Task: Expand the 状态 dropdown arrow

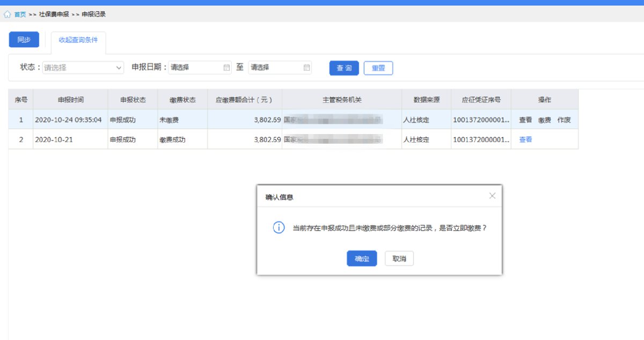Action: [x=119, y=68]
